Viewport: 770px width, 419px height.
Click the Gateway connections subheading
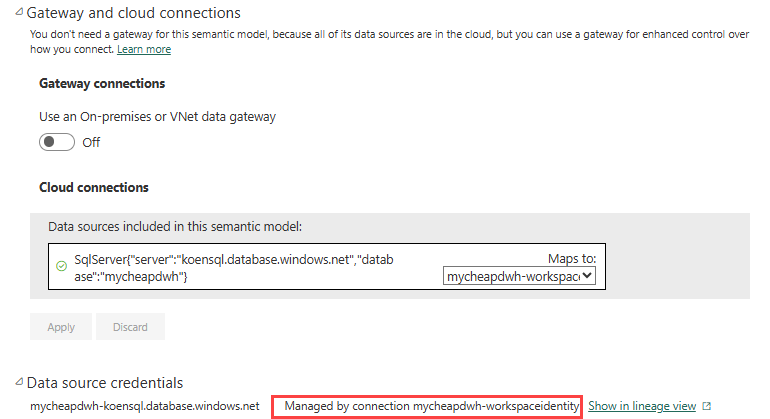point(102,83)
